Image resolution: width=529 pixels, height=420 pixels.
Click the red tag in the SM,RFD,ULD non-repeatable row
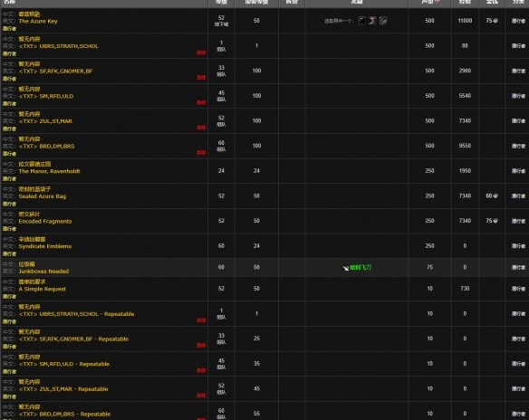pos(201,102)
